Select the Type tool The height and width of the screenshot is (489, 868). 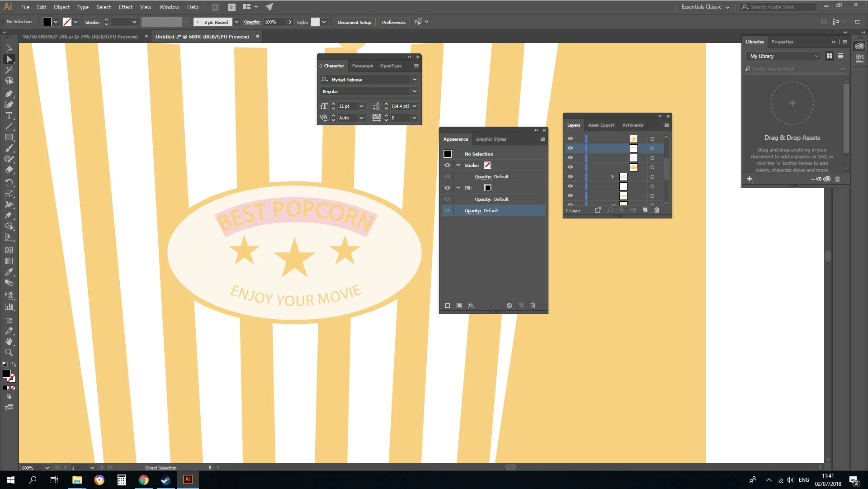click(x=9, y=116)
